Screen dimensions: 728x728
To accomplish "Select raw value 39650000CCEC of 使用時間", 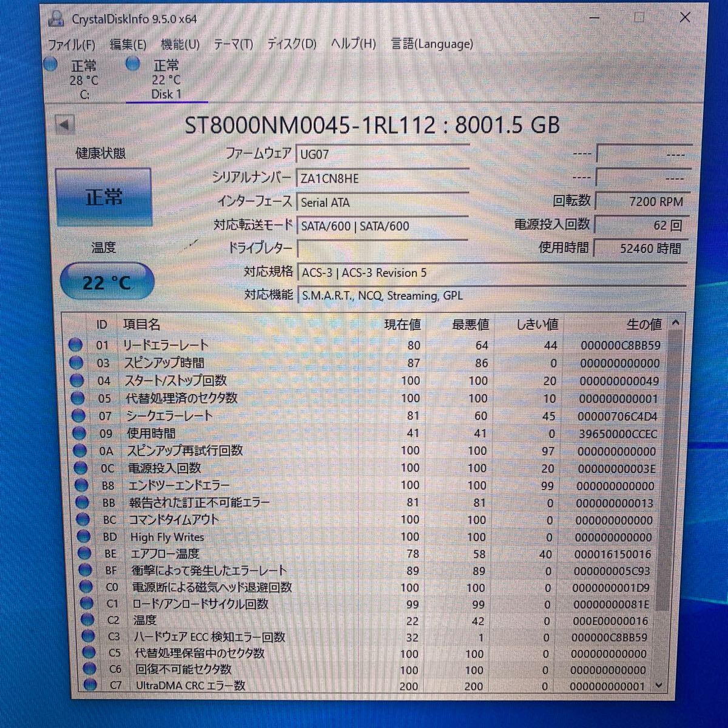I will [617, 434].
